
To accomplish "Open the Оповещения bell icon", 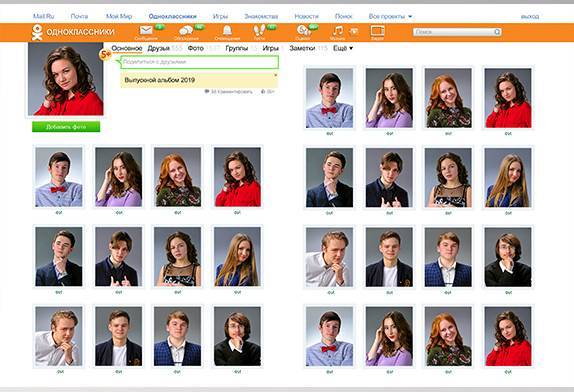I will (x=227, y=30).
